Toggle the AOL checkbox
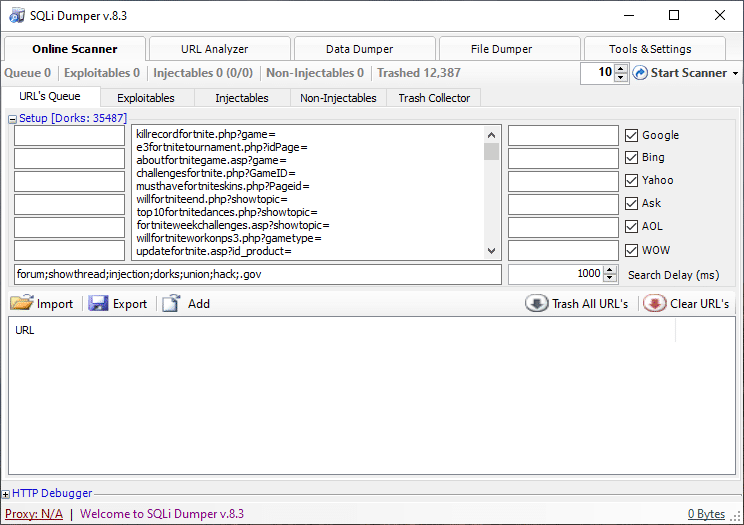744x525 pixels. pyautogui.click(x=631, y=226)
